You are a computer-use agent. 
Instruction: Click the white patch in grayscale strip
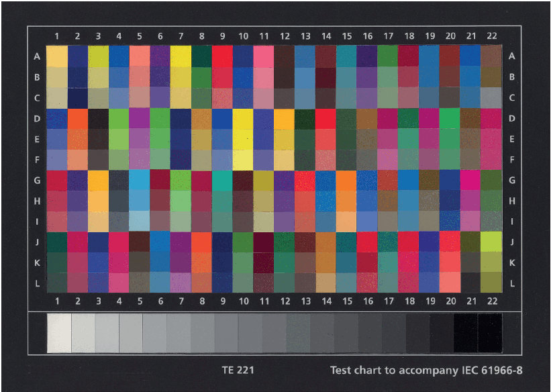59,334
